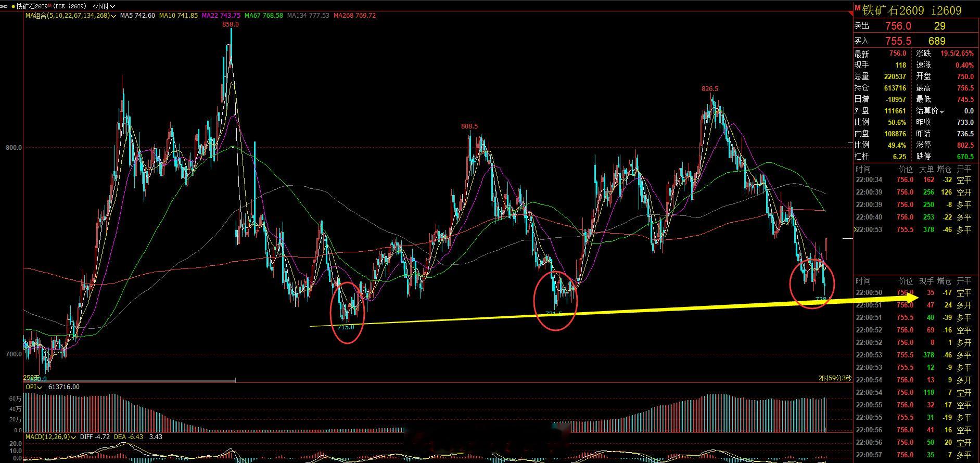The image size is (980, 463).
Task: Click the 内盘 value 108876
Action: [x=895, y=134]
